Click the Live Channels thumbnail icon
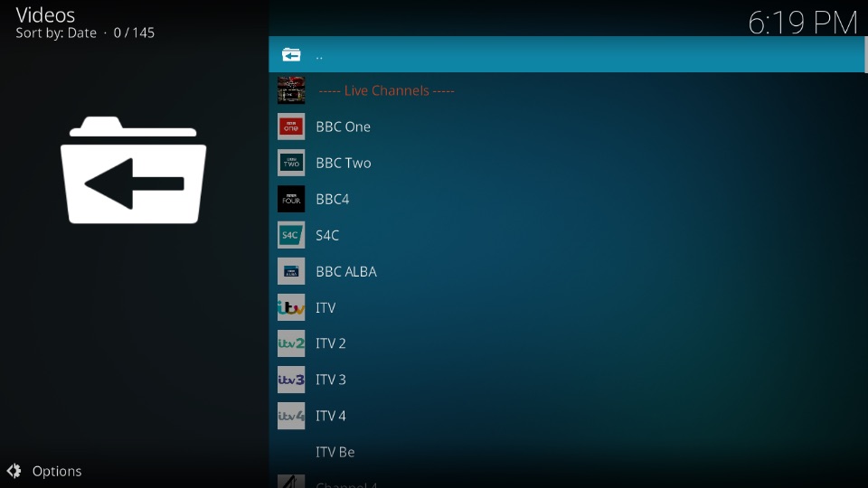This screenshot has width=868, height=488. click(291, 90)
